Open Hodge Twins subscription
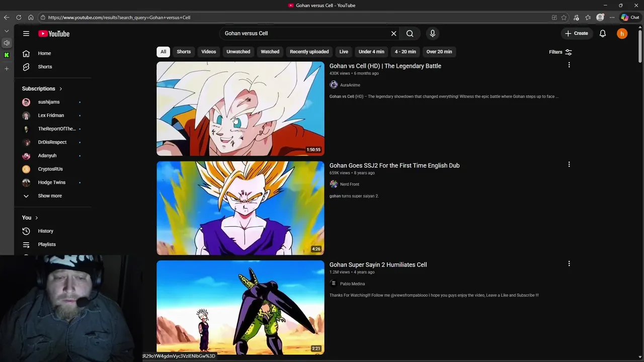 click(51, 183)
